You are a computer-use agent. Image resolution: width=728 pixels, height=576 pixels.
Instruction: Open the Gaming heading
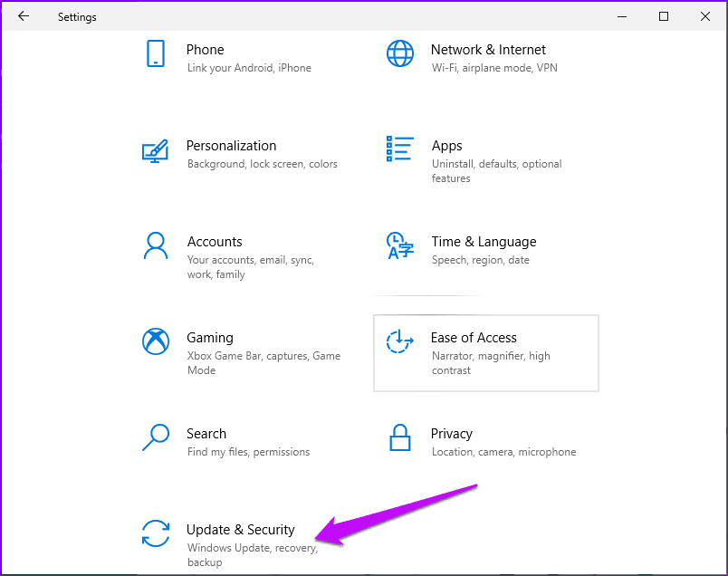pos(210,338)
